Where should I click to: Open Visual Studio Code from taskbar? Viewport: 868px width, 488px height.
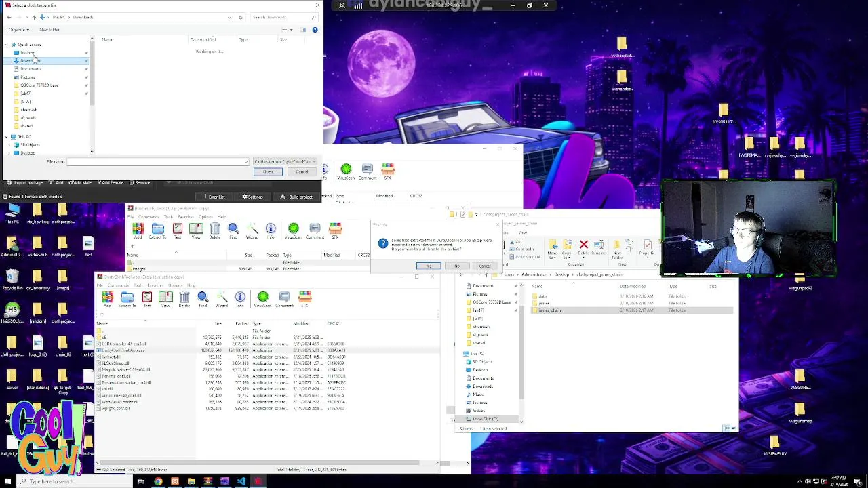tap(241, 481)
